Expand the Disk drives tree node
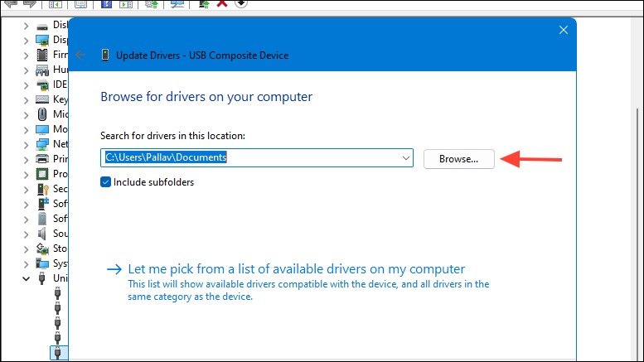The height and width of the screenshot is (362, 644). pos(26,27)
